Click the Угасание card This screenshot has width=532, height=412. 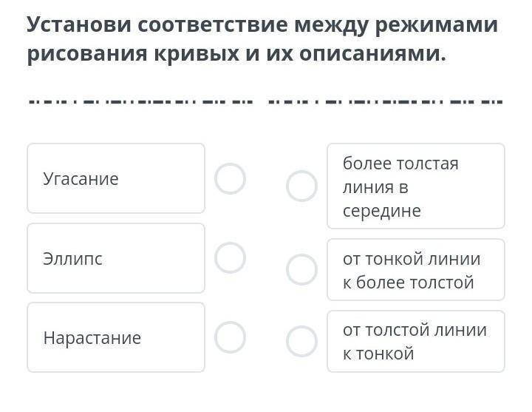(x=116, y=178)
